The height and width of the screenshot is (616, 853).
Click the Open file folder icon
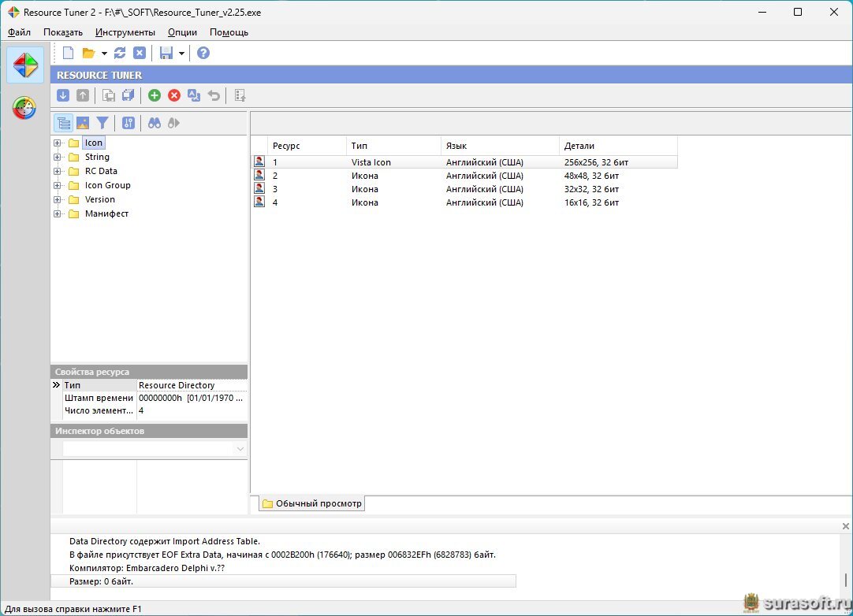pyautogui.click(x=88, y=53)
